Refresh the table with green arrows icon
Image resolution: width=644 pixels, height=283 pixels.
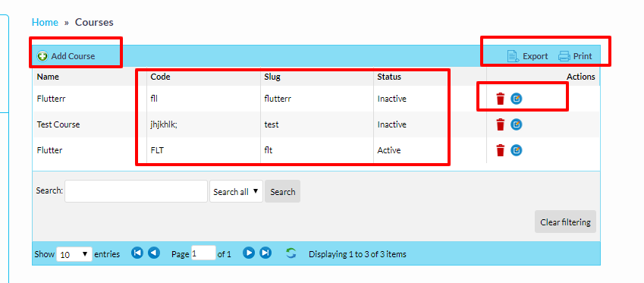point(291,253)
